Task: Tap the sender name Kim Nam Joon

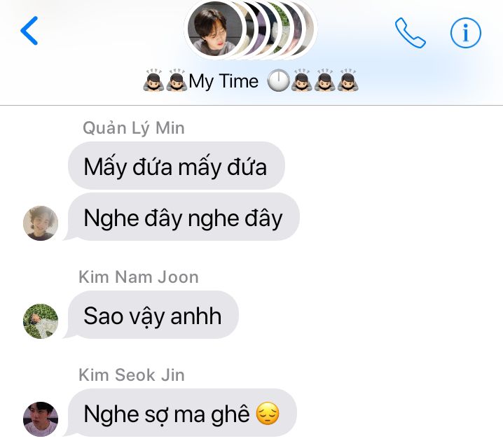Action: tap(139, 277)
